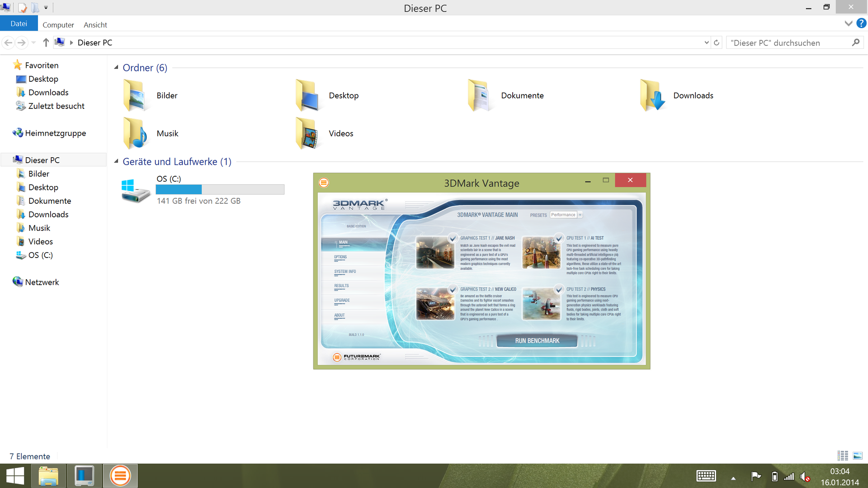Click the network signal tray icon
The height and width of the screenshot is (488, 868).
(x=789, y=476)
